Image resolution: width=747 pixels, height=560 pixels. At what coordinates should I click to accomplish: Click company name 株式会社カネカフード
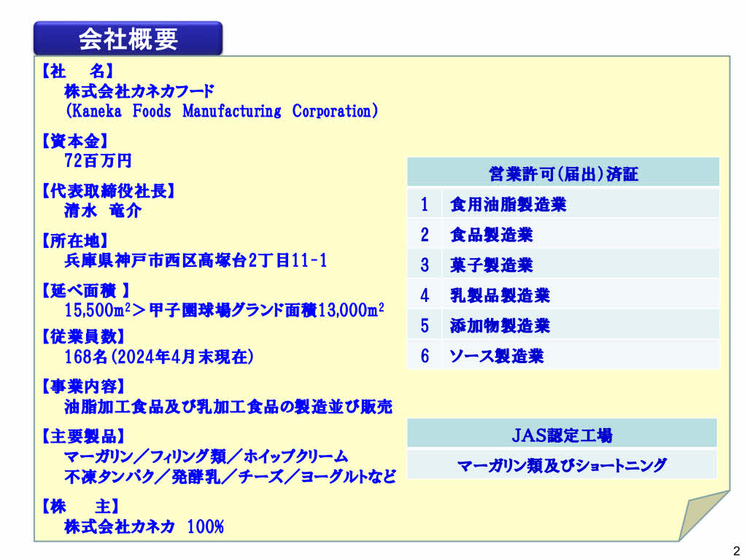click(x=139, y=91)
